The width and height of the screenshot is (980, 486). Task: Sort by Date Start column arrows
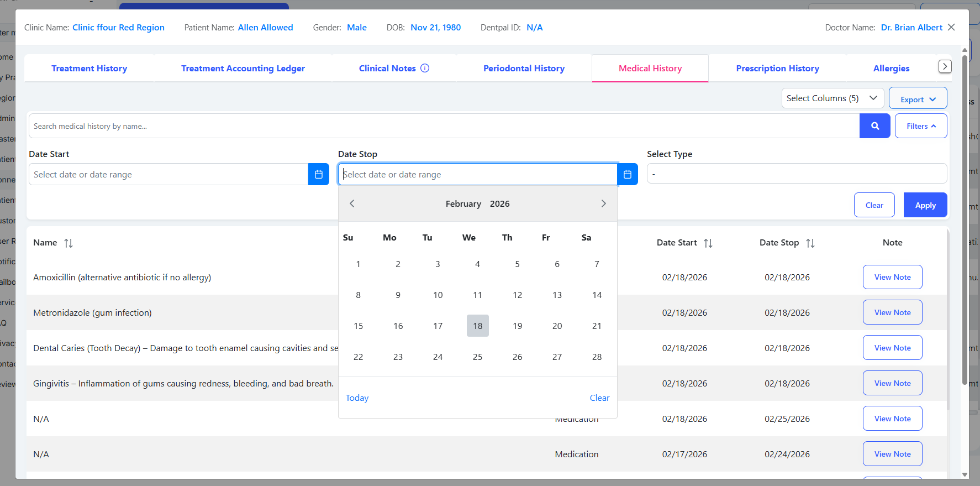(708, 243)
